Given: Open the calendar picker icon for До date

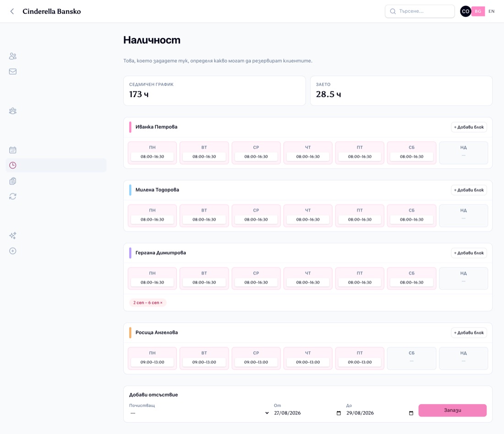Looking at the screenshot, I should click(x=411, y=413).
